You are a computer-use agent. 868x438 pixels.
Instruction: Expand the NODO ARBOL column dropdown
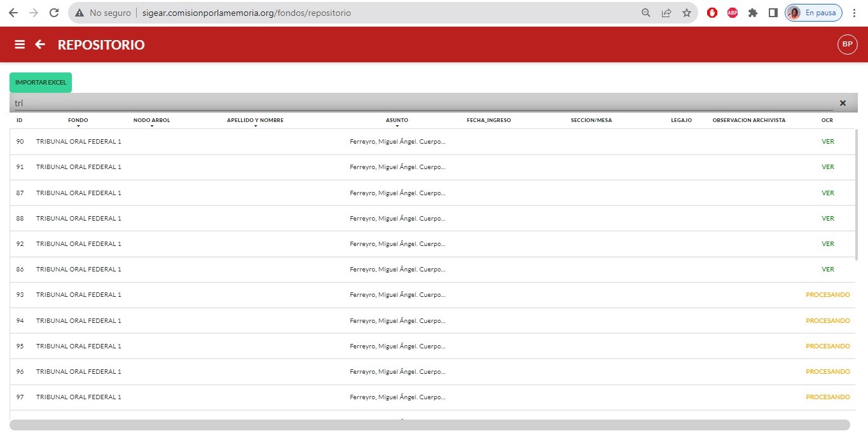tap(152, 126)
